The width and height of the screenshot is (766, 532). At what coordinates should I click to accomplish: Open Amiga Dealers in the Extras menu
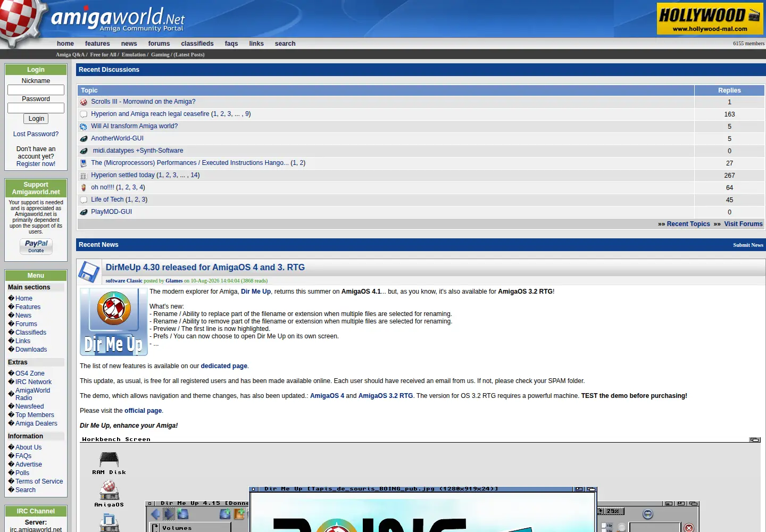coord(36,423)
